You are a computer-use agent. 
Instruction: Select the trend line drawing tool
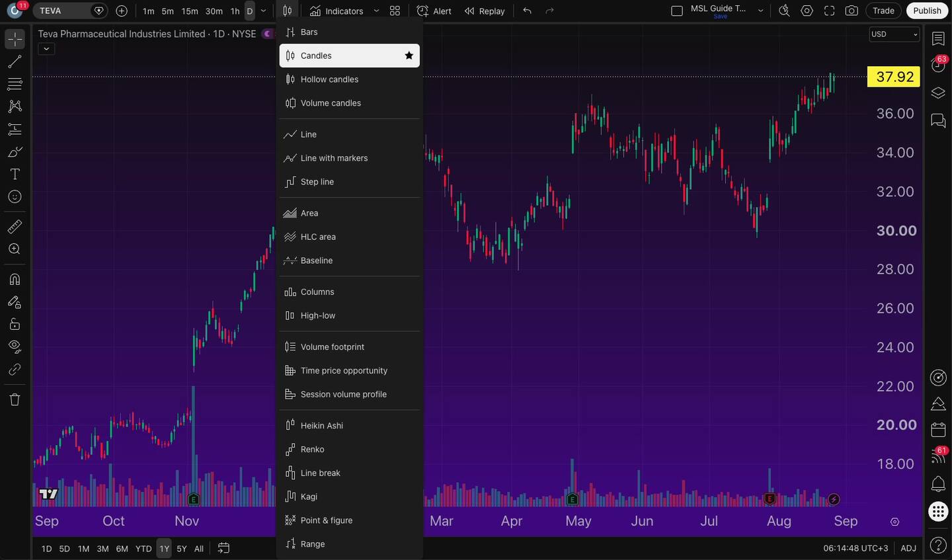(x=15, y=61)
